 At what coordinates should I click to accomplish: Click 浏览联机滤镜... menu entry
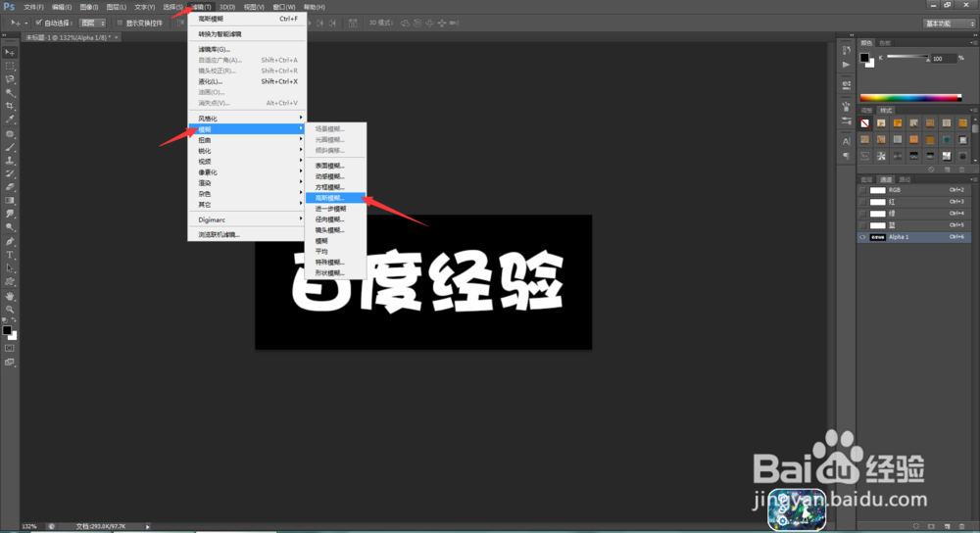pyautogui.click(x=247, y=235)
